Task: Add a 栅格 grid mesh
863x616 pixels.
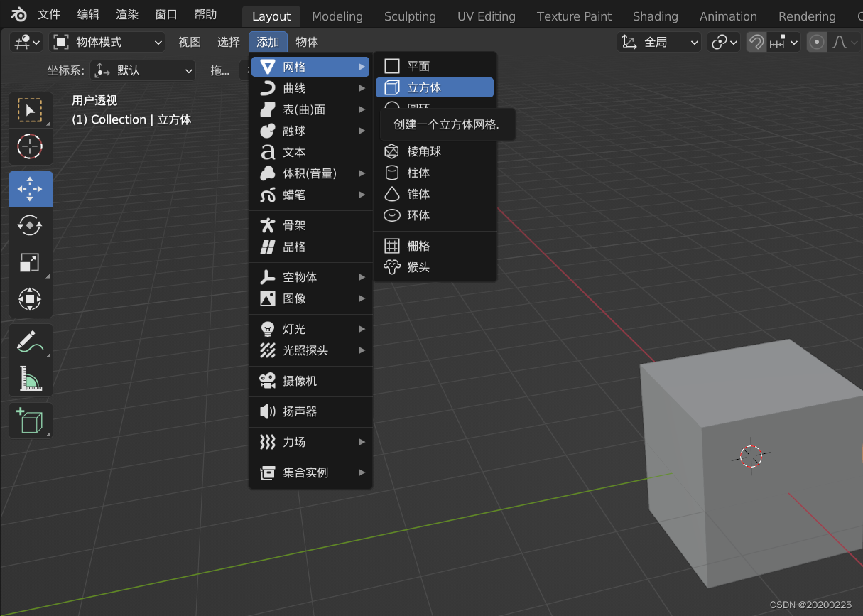Action: pos(434,246)
